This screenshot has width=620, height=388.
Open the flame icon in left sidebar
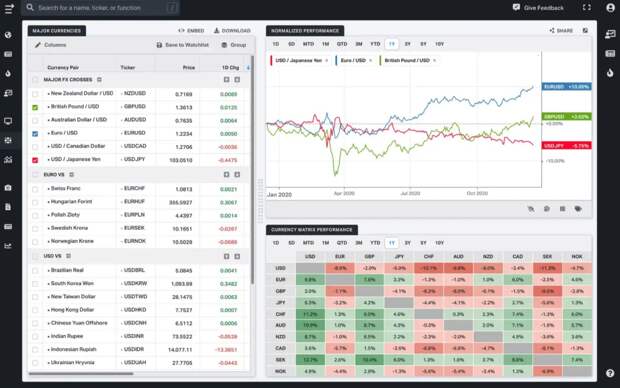pyautogui.click(x=8, y=73)
